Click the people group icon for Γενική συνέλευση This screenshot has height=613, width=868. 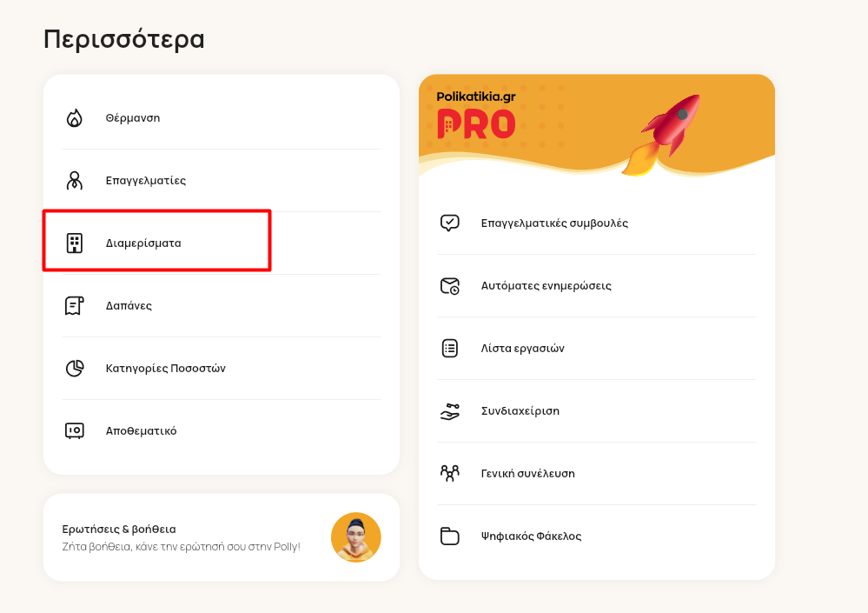449,474
